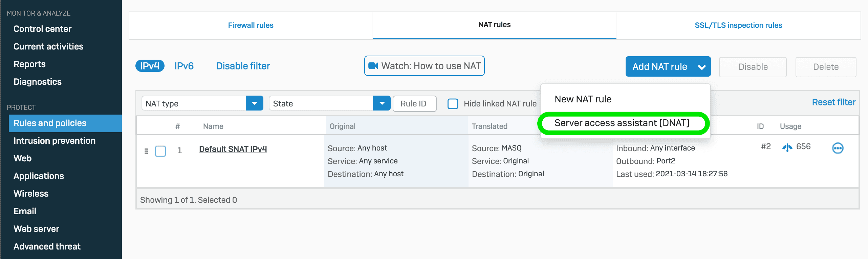
Task: Select the IPv4 toggle pill
Action: [x=150, y=66]
